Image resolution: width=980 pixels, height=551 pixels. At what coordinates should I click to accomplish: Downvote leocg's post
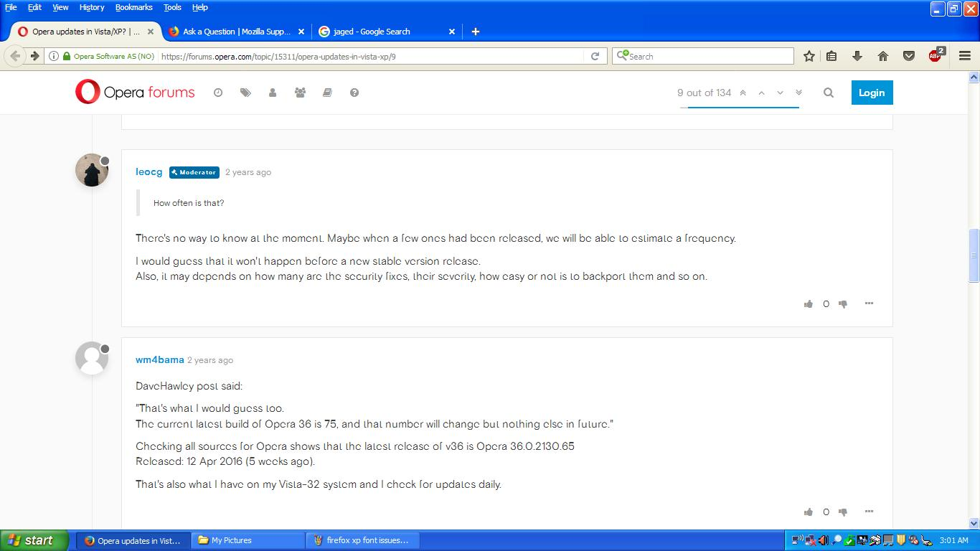pos(843,304)
